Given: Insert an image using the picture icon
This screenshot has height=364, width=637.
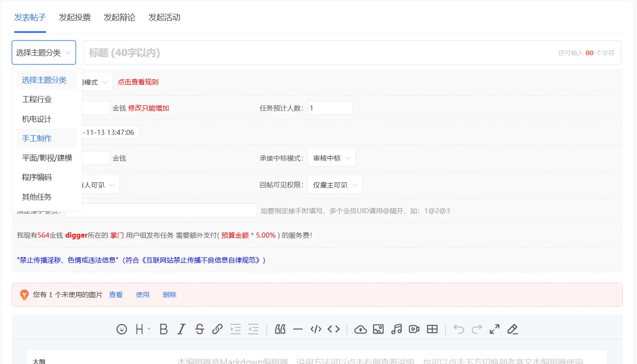Looking at the screenshot, I should pos(378,329).
